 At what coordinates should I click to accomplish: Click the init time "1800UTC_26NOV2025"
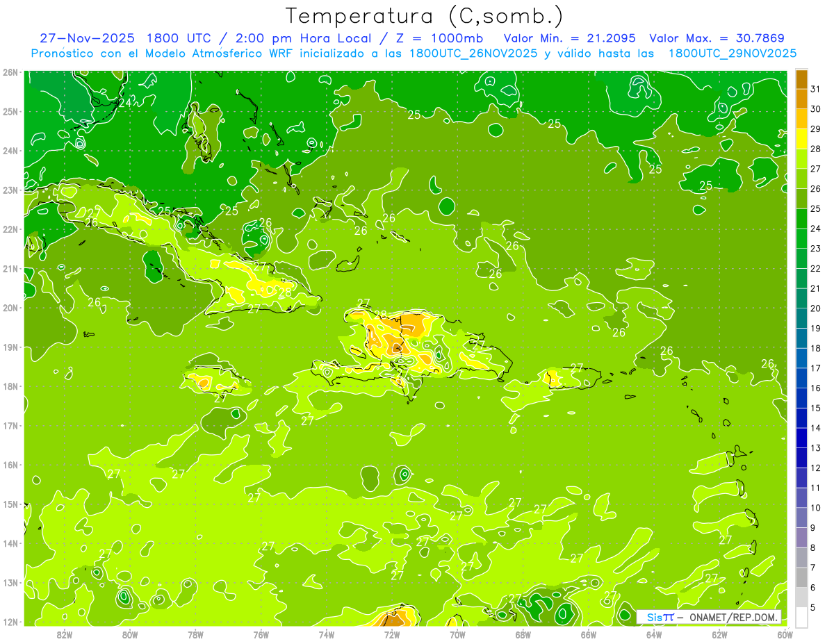coord(473,53)
